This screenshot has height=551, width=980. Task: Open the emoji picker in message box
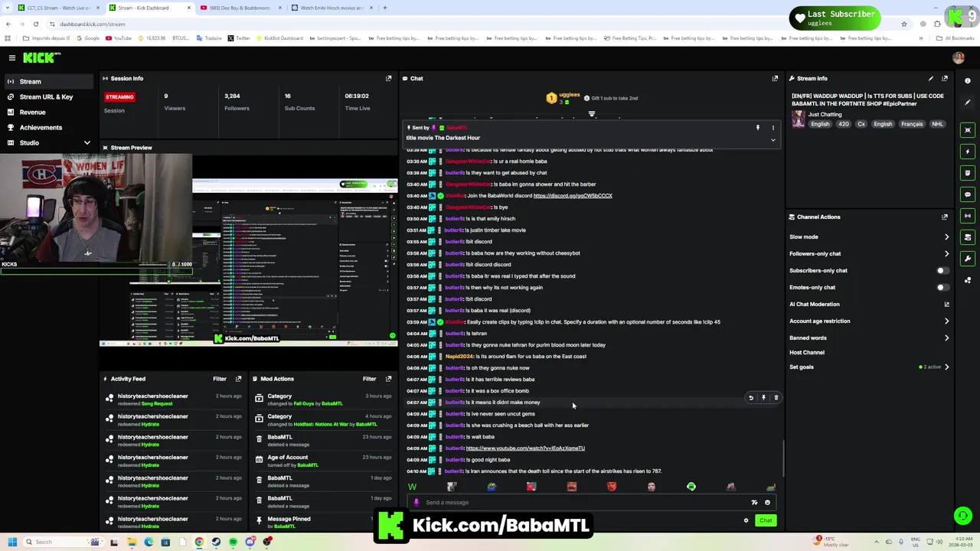pos(767,503)
